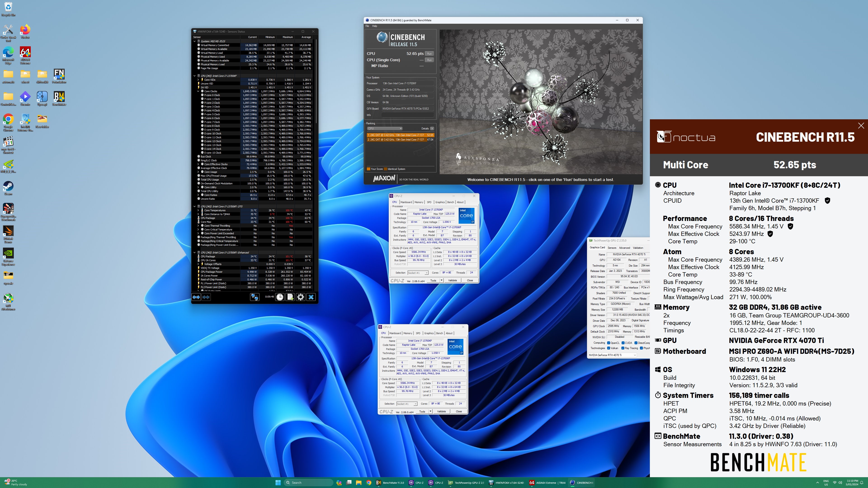Expand Core VIDs row in HWiNFO

pos(198,80)
